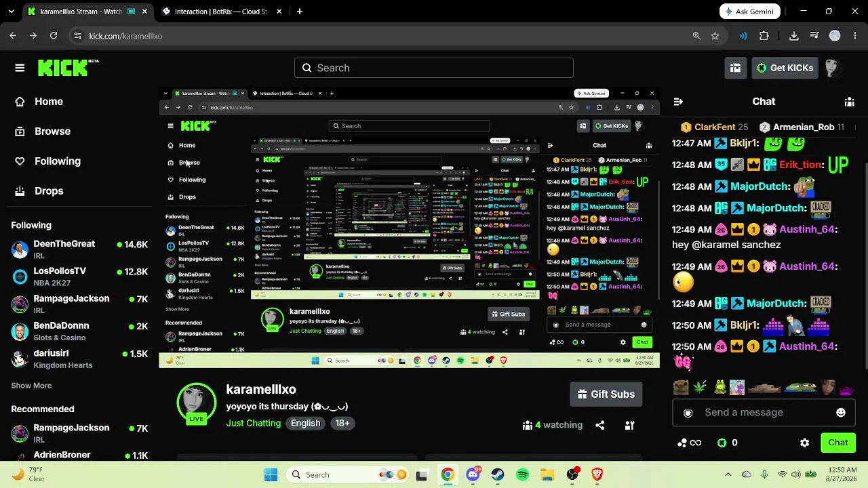Open RampageJackson under the Recommended section
868x488 pixels.
click(x=79, y=434)
